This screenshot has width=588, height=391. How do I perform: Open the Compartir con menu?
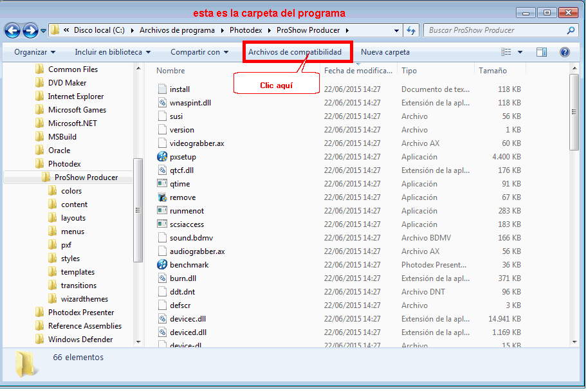click(x=199, y=52)
